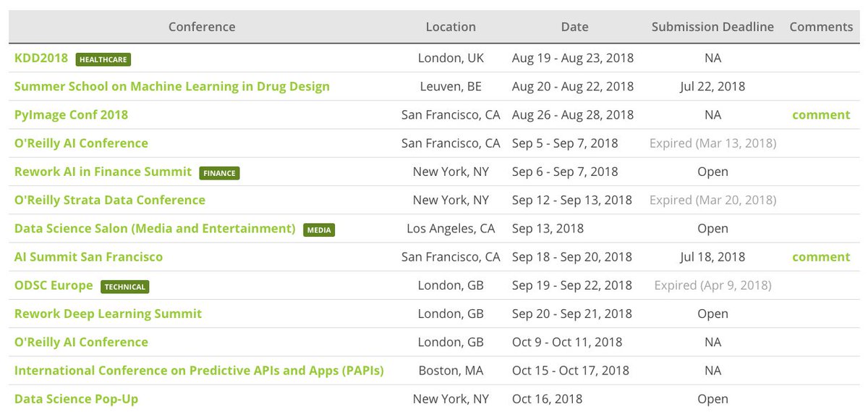Select 'NA' deadline in PyImage Conf 2018 row
868x412 pixels.
coord(712,114)
